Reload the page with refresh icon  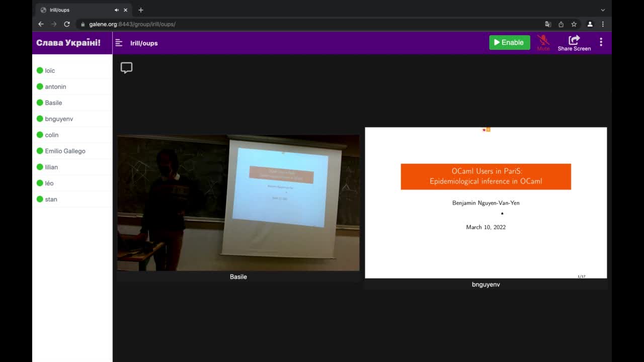point(67,24)
